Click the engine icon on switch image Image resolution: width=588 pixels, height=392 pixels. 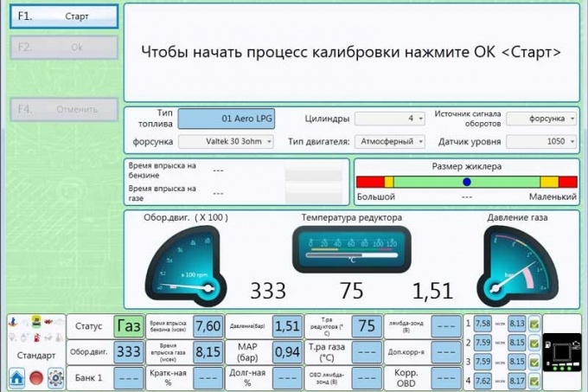point(576,344)
